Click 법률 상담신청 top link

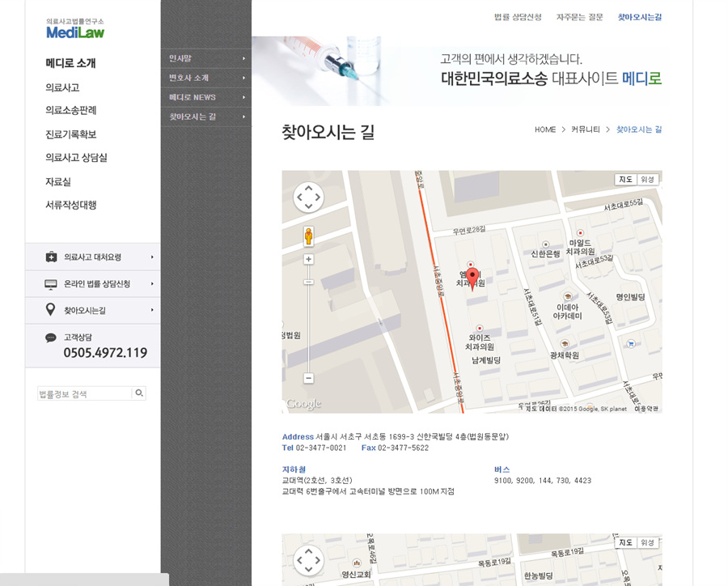[x=518, y=17]
